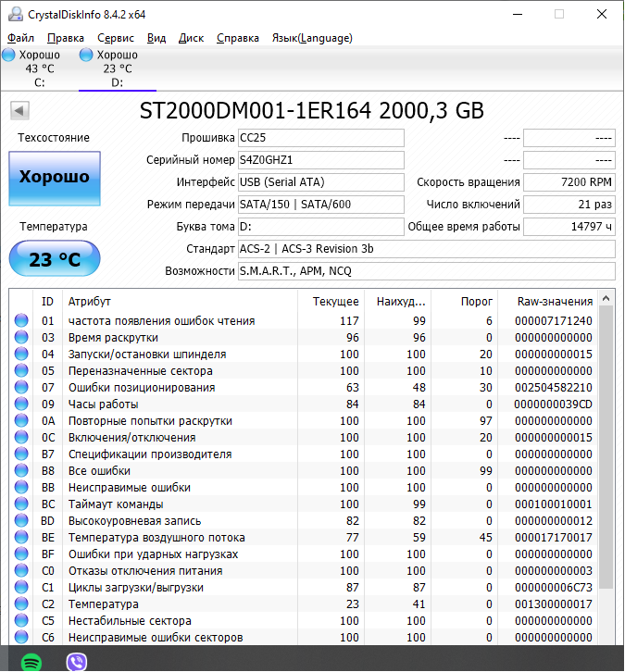Open the Язык(Language) menu

click(x=311, y=38)
